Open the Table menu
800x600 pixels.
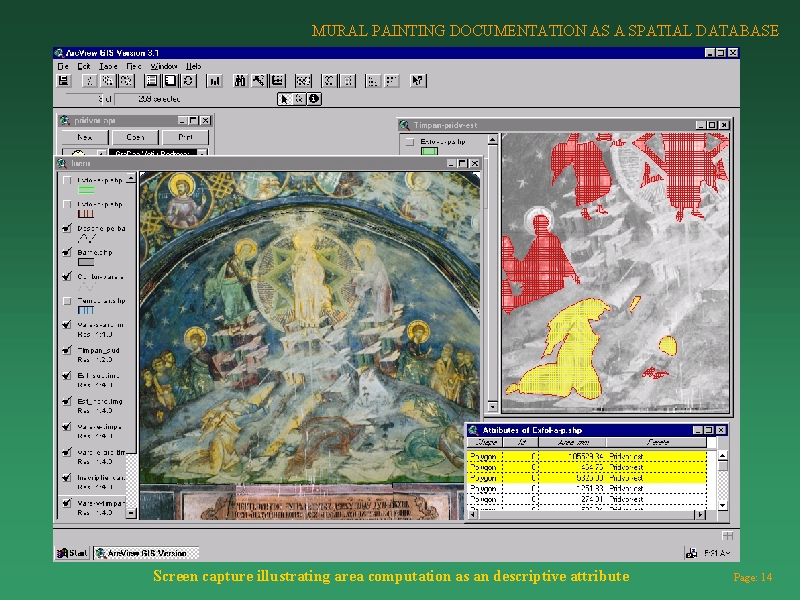[108, 66]
